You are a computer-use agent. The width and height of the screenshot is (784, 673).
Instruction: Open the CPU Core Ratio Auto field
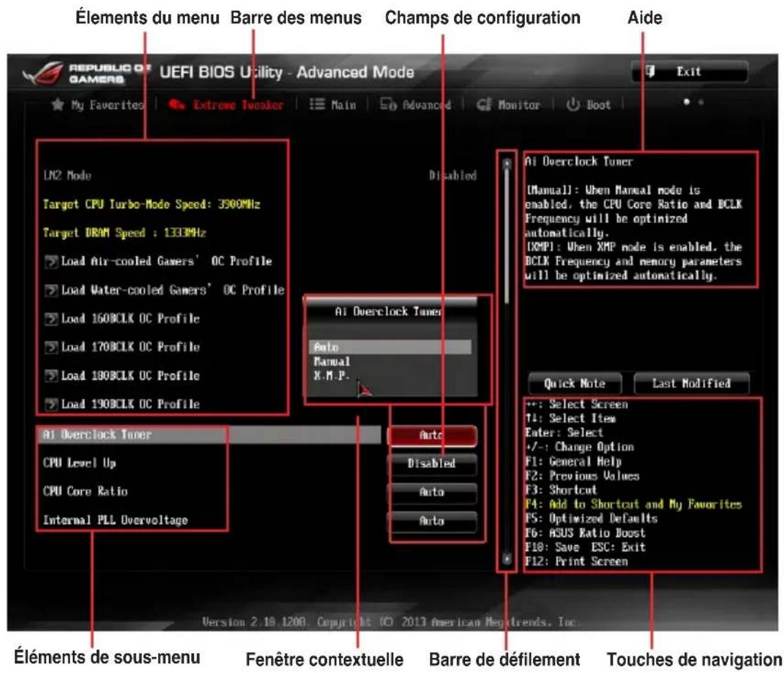pyautogui.click(x=432, y=493)
